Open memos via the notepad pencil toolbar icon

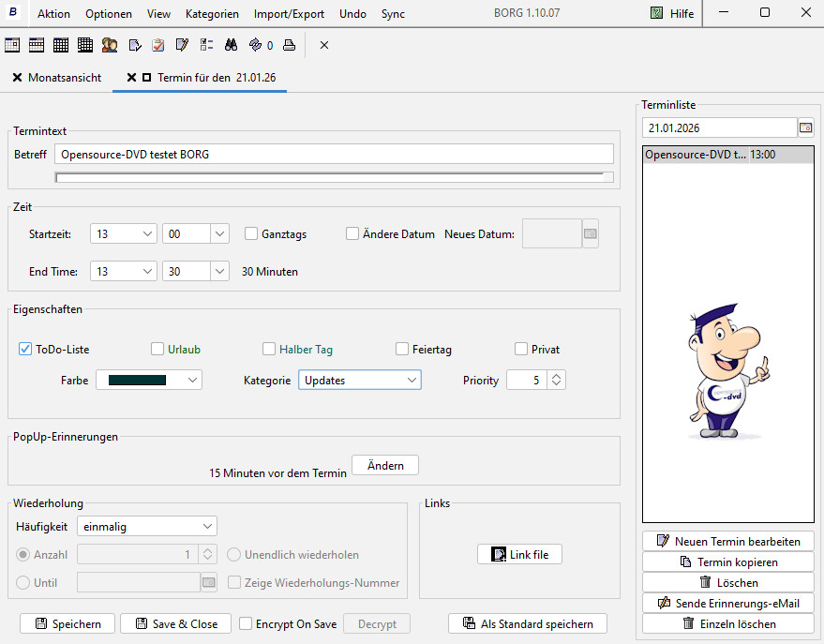click(183, 45)
